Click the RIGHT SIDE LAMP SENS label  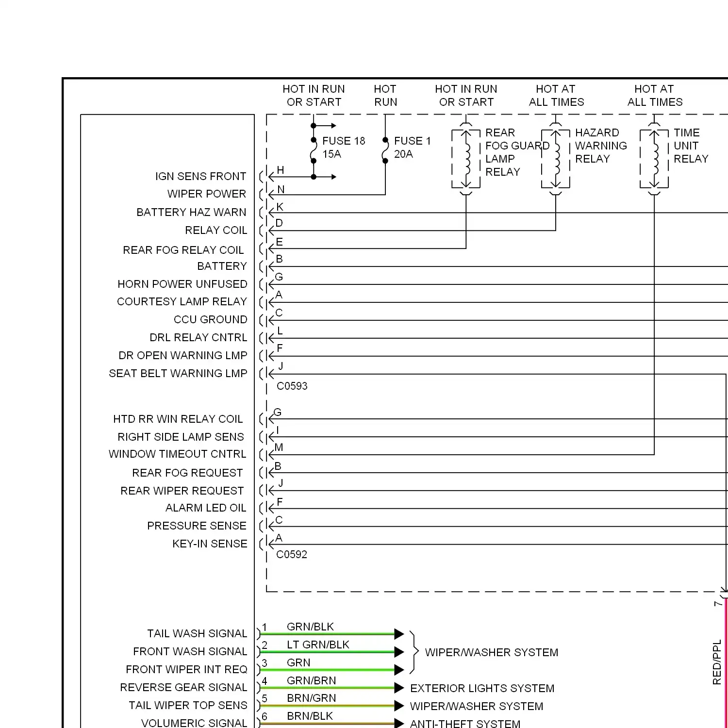[181, 437]
